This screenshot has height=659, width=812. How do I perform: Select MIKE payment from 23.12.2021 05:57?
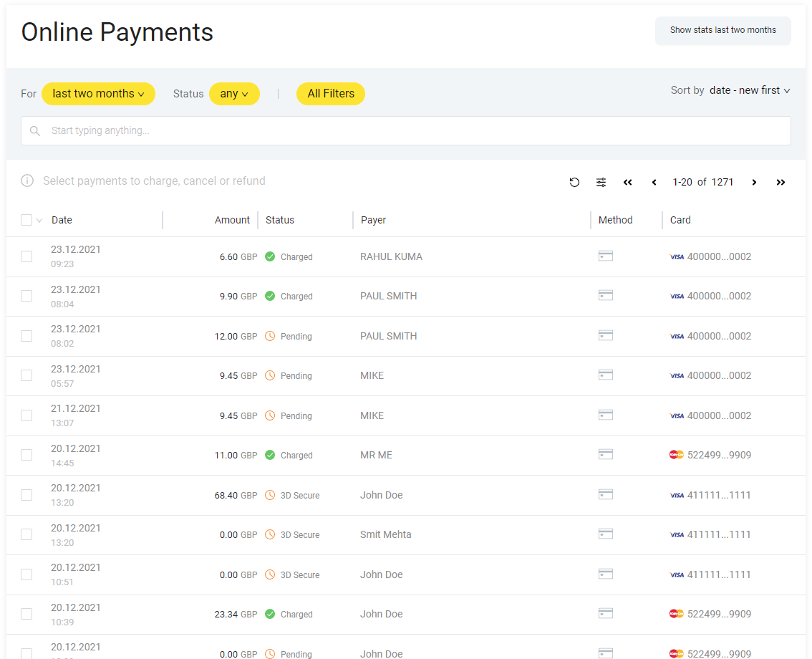[26, 375]
